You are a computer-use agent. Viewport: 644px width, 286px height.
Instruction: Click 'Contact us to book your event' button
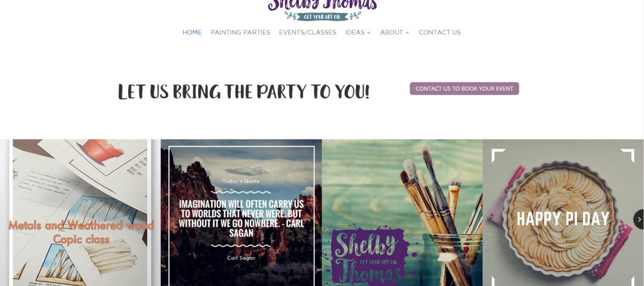click(464, 89)
